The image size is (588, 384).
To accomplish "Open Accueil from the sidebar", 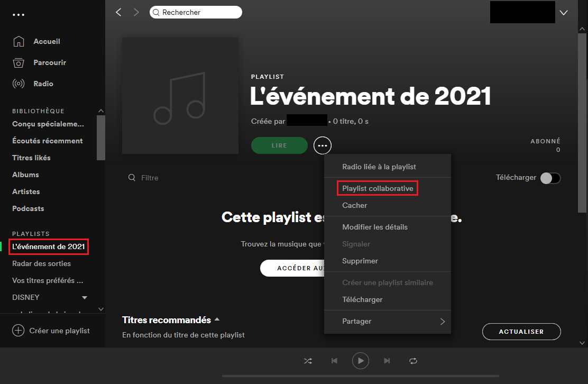I will point(47,41).
